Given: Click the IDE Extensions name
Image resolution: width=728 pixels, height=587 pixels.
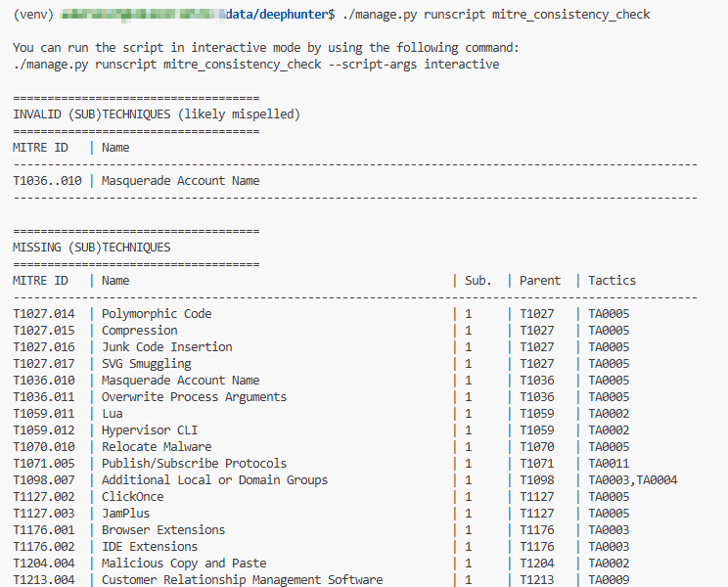Looking at the screenshot, I should tap(150, 547).
